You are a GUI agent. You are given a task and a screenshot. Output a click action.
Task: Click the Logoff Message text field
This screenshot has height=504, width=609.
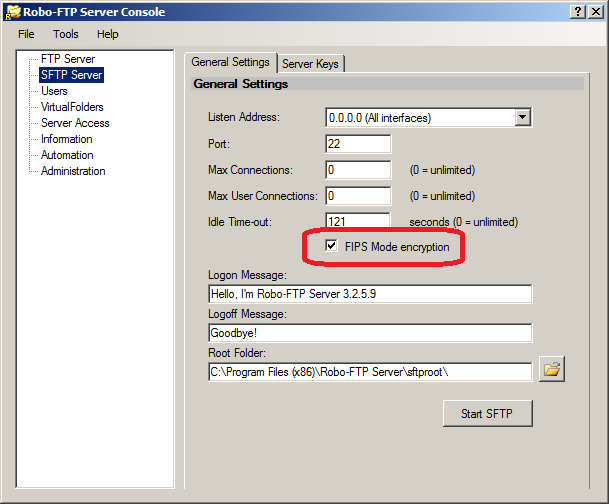pos(370,333)
